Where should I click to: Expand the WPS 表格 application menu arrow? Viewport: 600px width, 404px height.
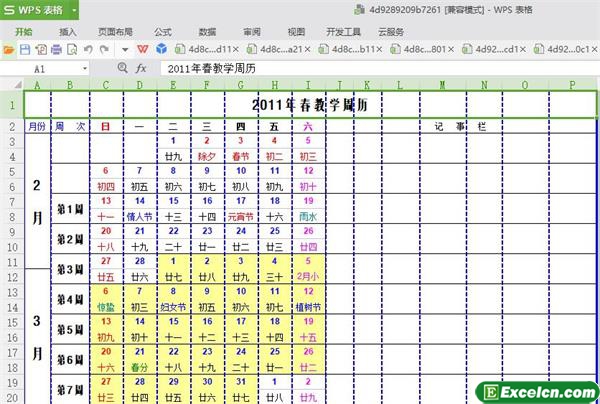coord(75,11)
